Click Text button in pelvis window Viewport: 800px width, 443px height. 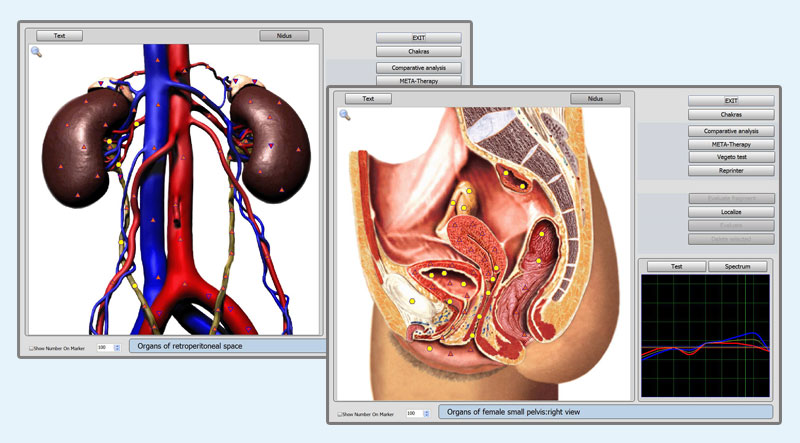[368, 99]
